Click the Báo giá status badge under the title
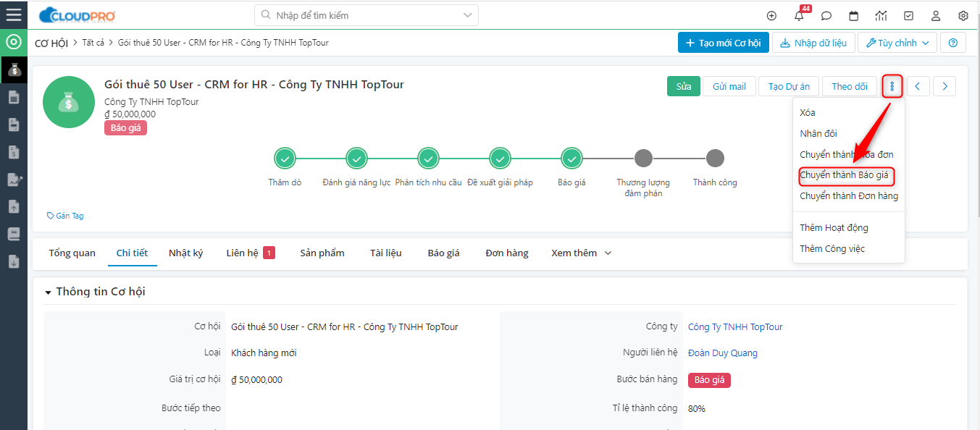The width and height of the screenshot is (980, 430). 125,127
